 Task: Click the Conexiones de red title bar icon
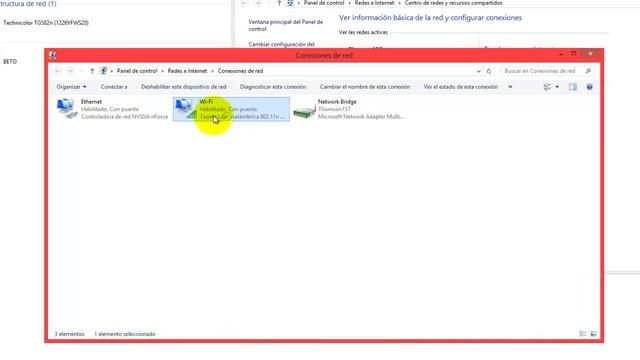tap(53, 55)
